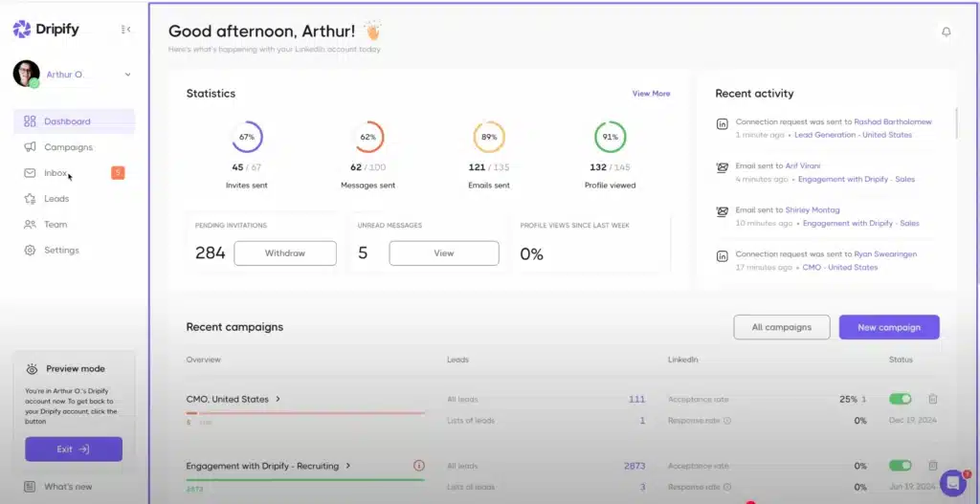Viewport: 980px width, 504px height.
Task: Open all leads count 2873
Action: tap(635, 466)
